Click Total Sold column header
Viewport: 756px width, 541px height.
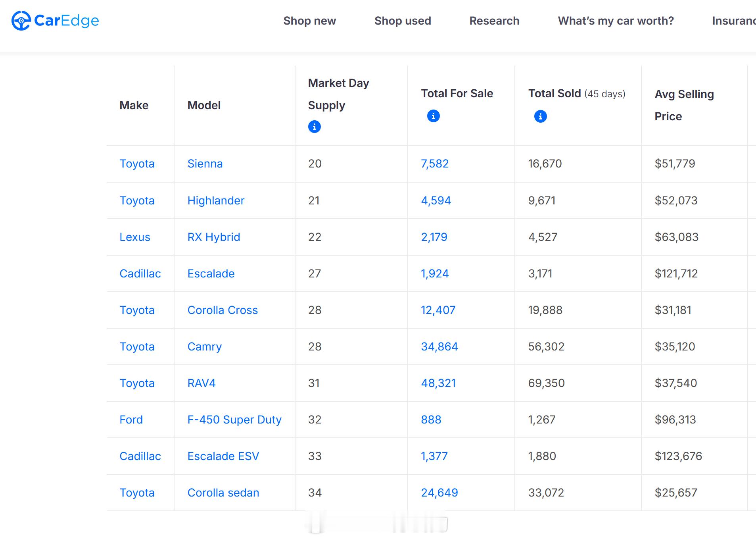point(577,93)
